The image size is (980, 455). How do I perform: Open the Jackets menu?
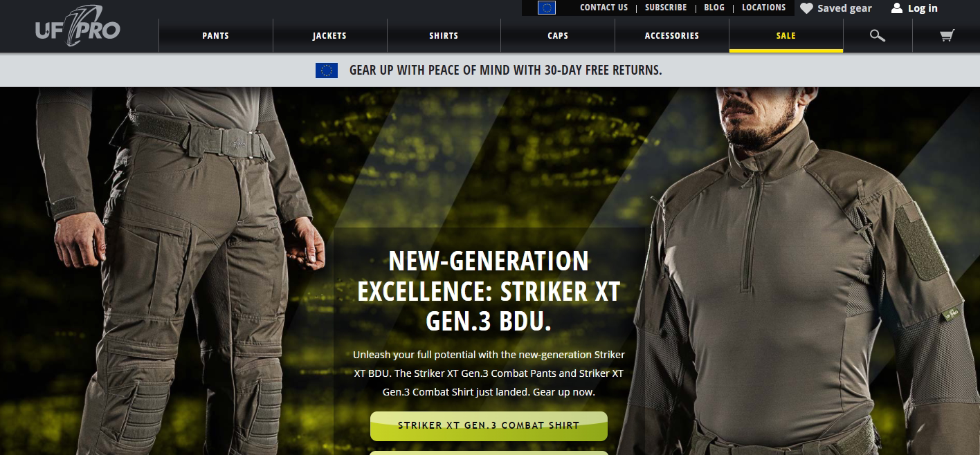click(x=329, y=35)
